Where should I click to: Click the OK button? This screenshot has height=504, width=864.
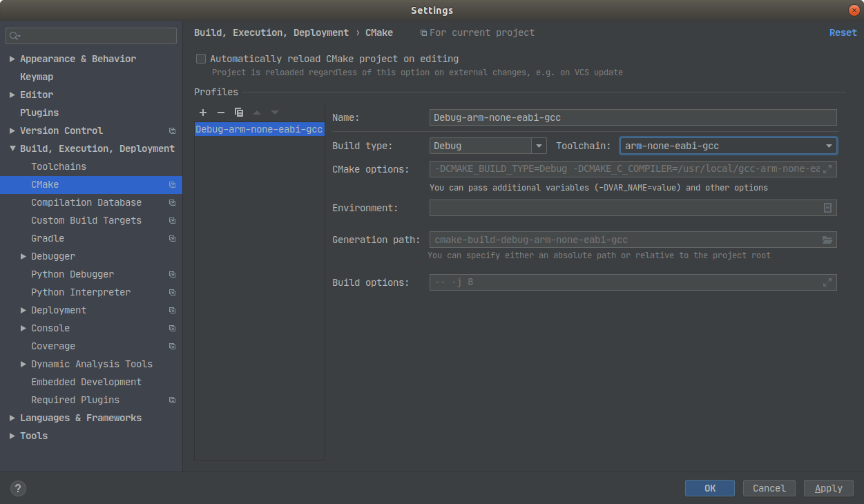point(710,488)
